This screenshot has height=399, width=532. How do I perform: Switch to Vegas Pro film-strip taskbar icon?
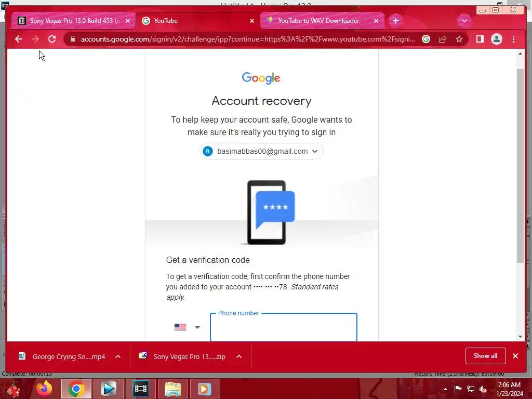click(x=140, y=389)
